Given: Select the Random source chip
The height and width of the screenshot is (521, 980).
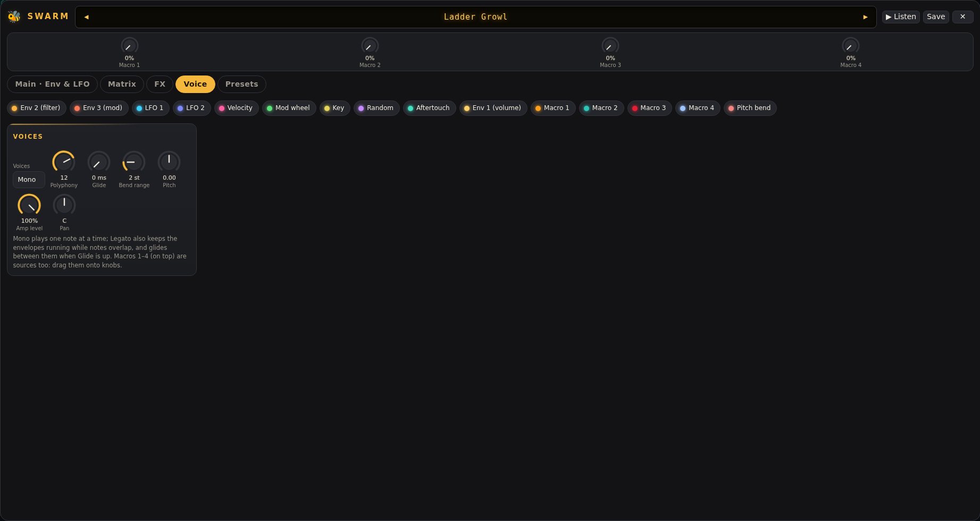Looking at the screenshot, I should click(x=376, y=108).
